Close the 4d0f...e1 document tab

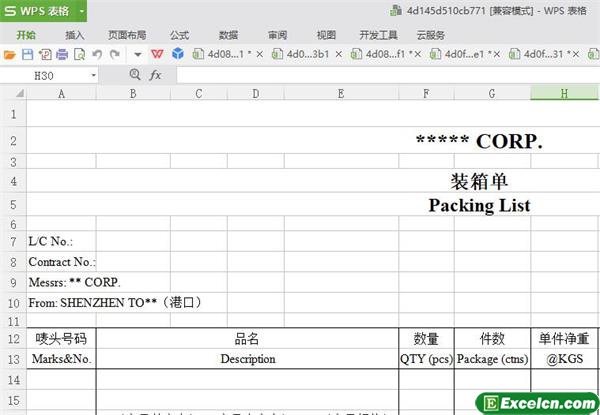[x=496, y=54]
